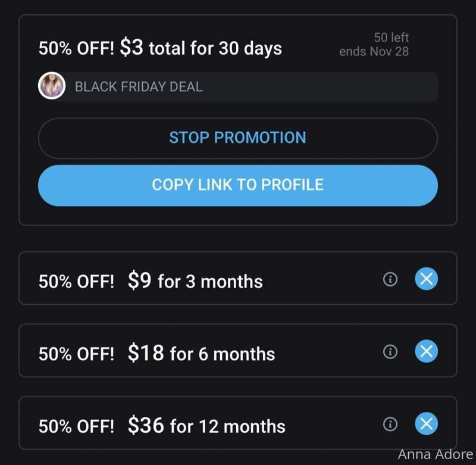Delete the $18 for 6 months bundle

coord(426,351)
